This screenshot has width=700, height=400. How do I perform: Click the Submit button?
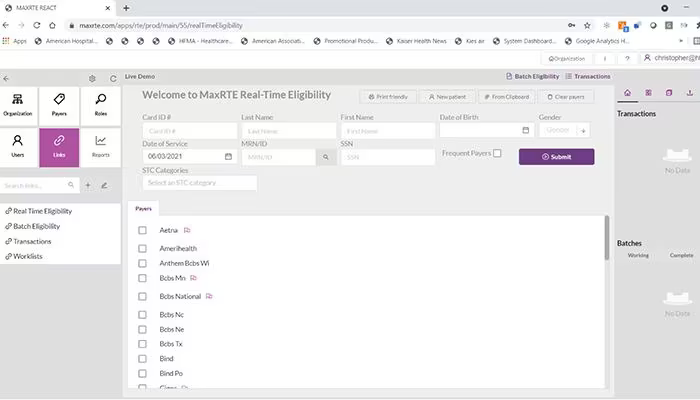[x=556, y=157]
